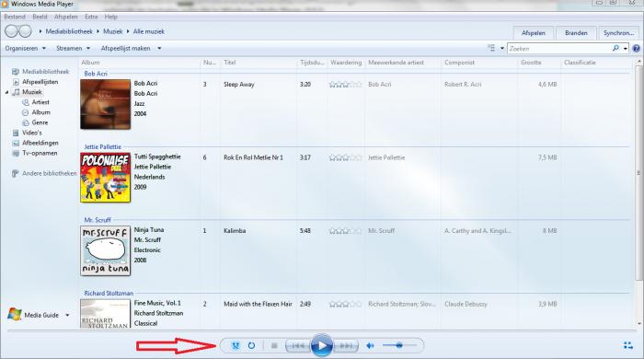
Task: Click the Muziek breadcrumb
Action: point(113,31)
